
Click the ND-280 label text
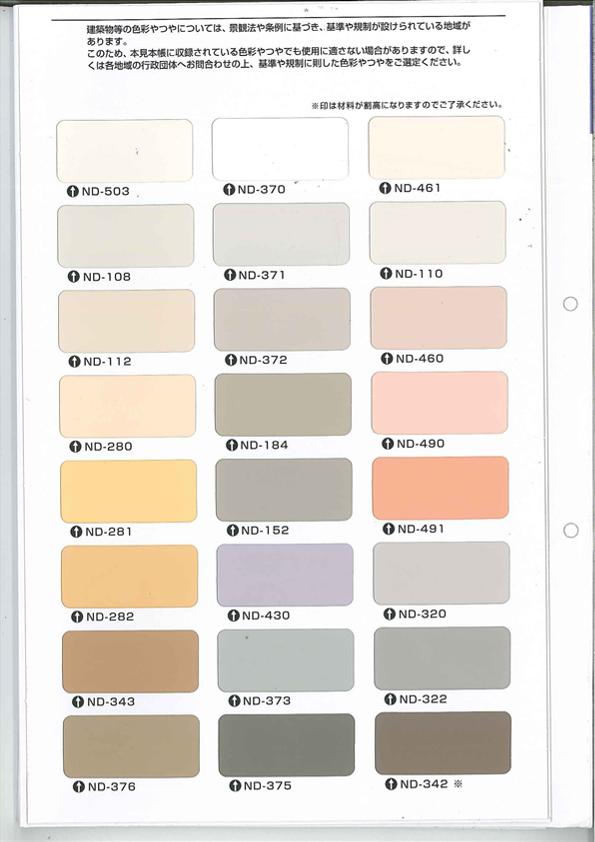point(108,446)
